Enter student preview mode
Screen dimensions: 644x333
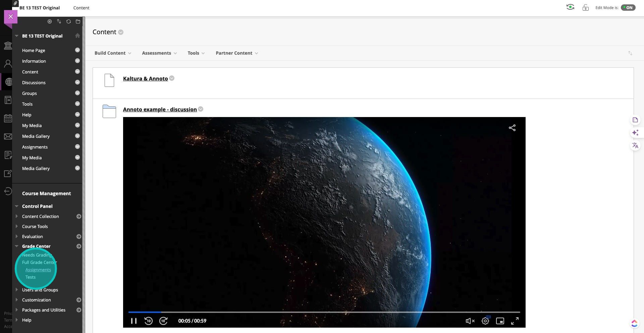click(x=570, y=7)
